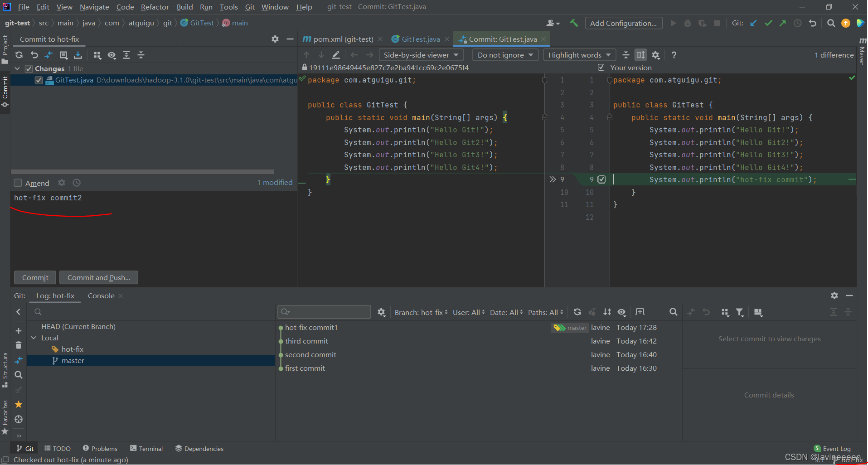Screen dimensions: 868x465
Task: Go to previous difference arrow
Action: tap(306, 55)
